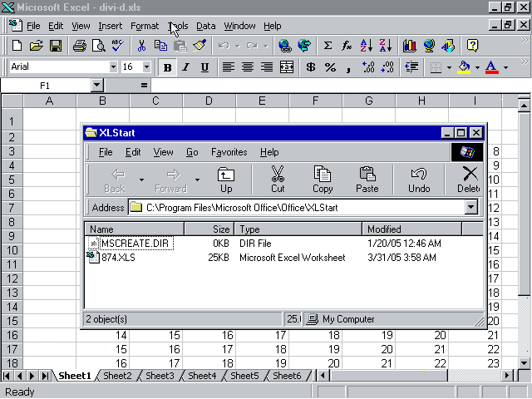Open the Web toolbar icon
The height and width of the screenshot is (399, 532).
point(304,46)
